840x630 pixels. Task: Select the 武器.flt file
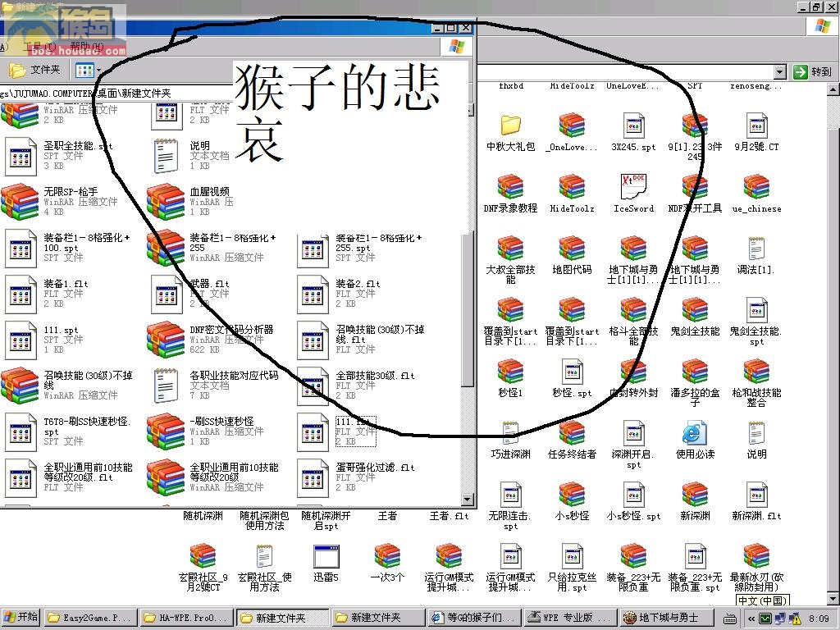[190, 294]
